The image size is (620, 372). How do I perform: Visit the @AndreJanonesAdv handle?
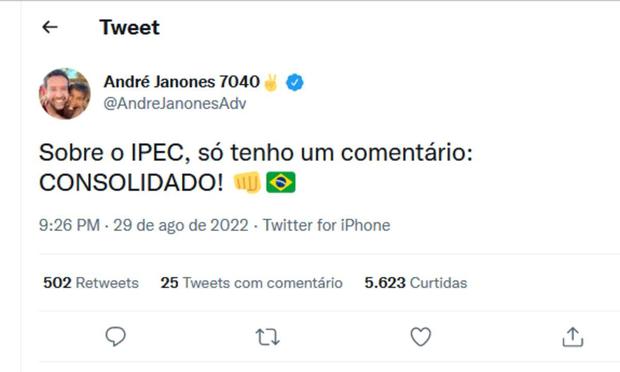(x=175, y=104)
